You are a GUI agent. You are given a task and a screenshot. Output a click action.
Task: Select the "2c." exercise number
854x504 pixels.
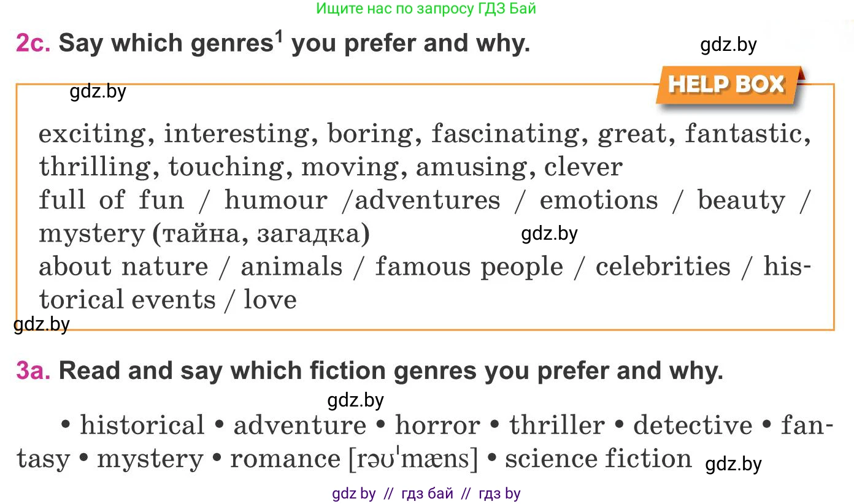(33, 44)
